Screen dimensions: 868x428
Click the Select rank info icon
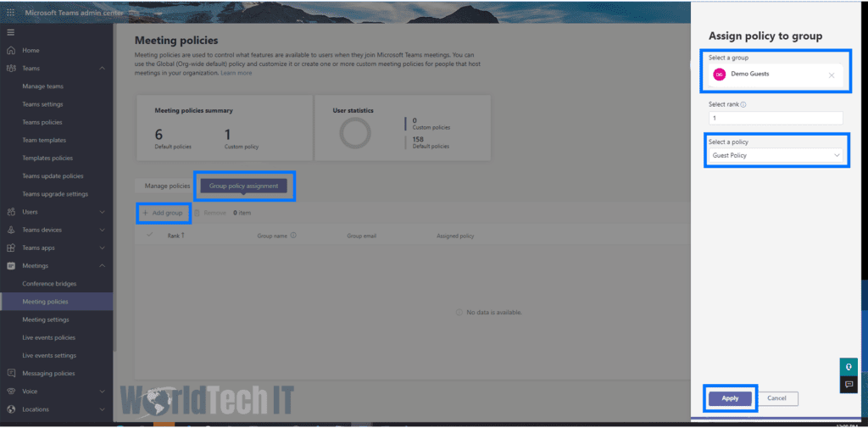click(x=743, y=104)
